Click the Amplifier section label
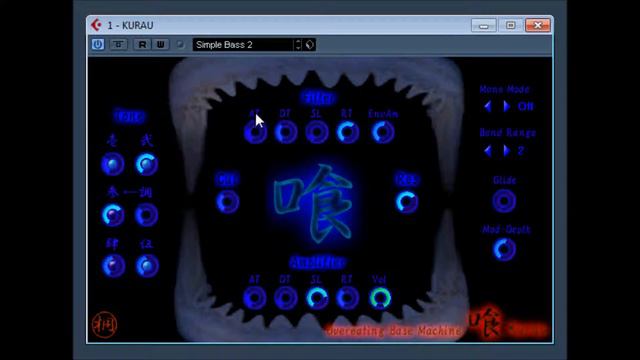This screenshot has width=640, height=360. coord(318,262)
